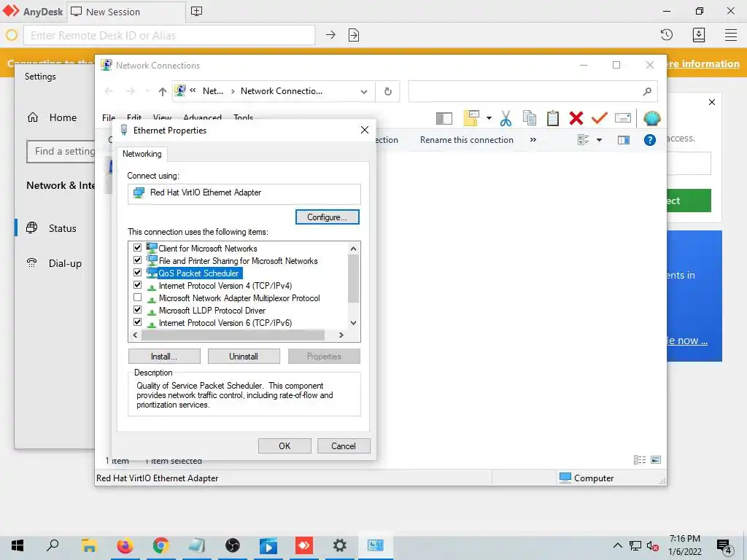Open Chrome from the taskbar
The image size is (747, 560).
click(x=161, y=545)
